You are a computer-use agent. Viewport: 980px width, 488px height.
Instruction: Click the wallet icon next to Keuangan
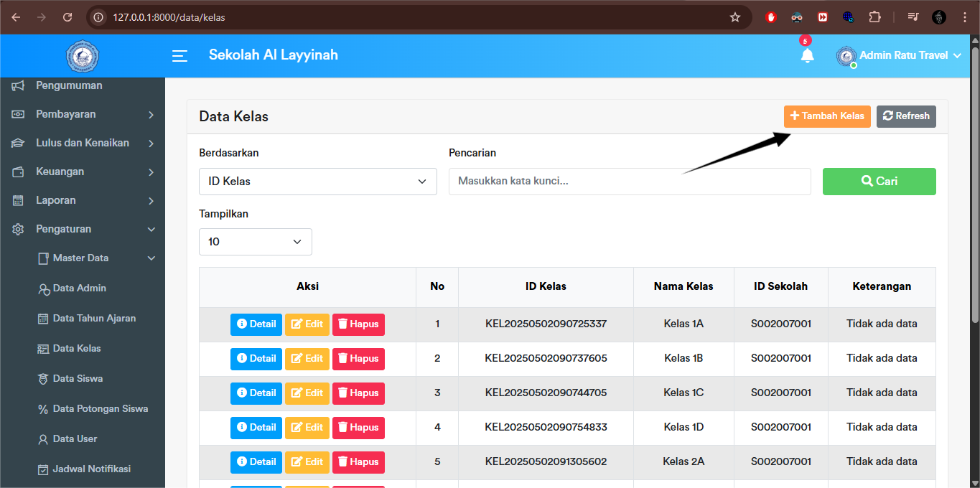pyautogui.click(x=17, y=171)
